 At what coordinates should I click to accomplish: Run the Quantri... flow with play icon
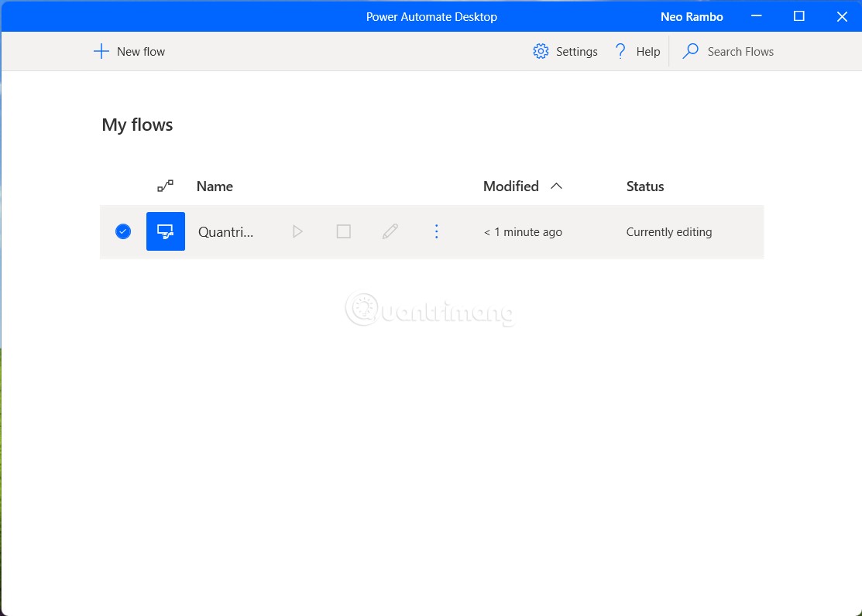point(297,231)
